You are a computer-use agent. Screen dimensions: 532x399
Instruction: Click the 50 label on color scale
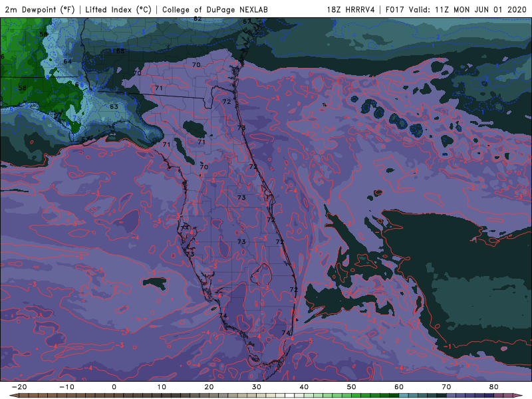pos(352,387)
